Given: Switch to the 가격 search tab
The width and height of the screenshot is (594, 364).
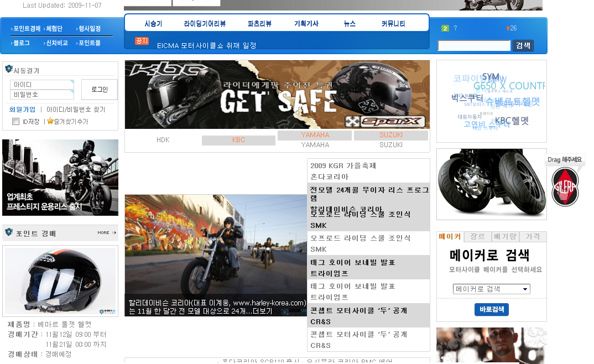Looking at the screenshot, I should pyautogui.click(x=533, y=236).
